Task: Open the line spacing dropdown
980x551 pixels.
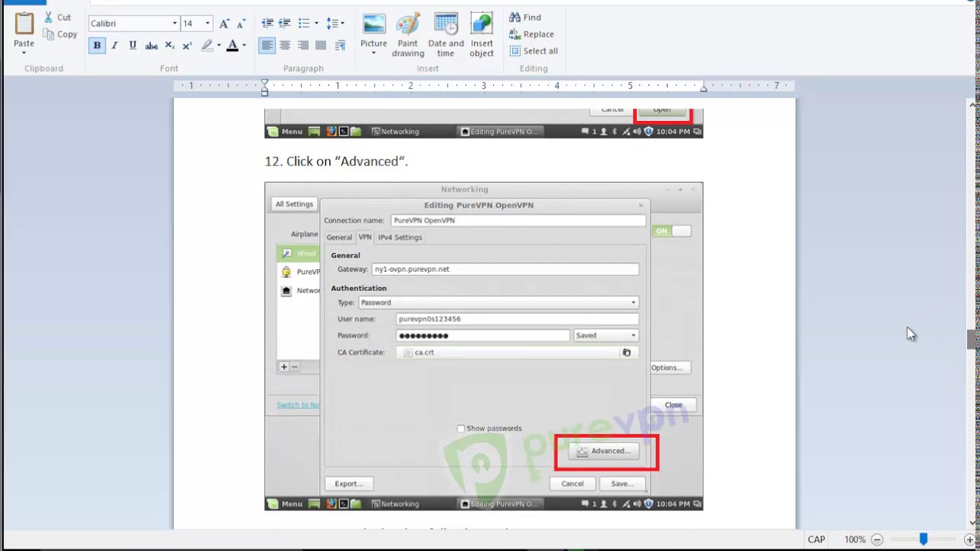Action: click(335, 23)
